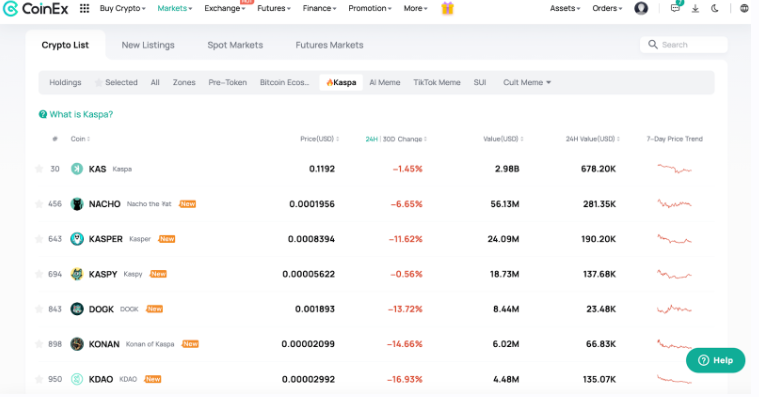Expand the Finance dropdown
Viewport: 759px width, 397px height.
pyautogui.click(x=319, y=8)
